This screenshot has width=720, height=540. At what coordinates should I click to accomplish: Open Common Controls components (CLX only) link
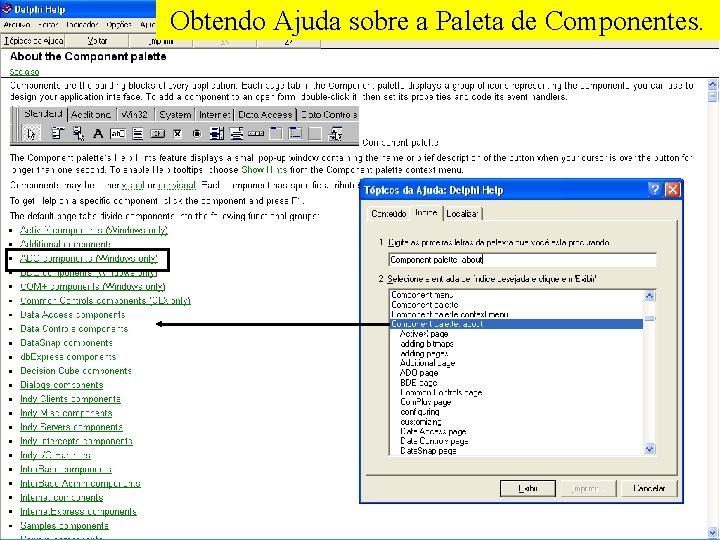105,301
